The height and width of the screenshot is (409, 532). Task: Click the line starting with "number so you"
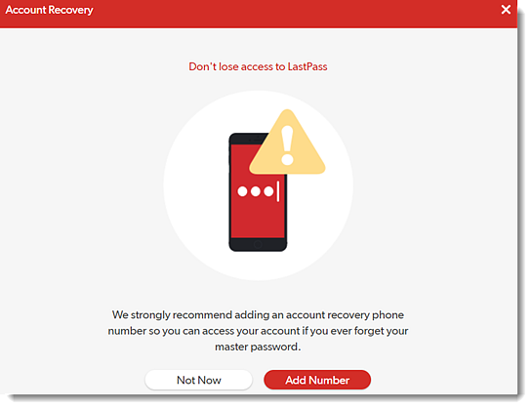click(x=258, y=331)
